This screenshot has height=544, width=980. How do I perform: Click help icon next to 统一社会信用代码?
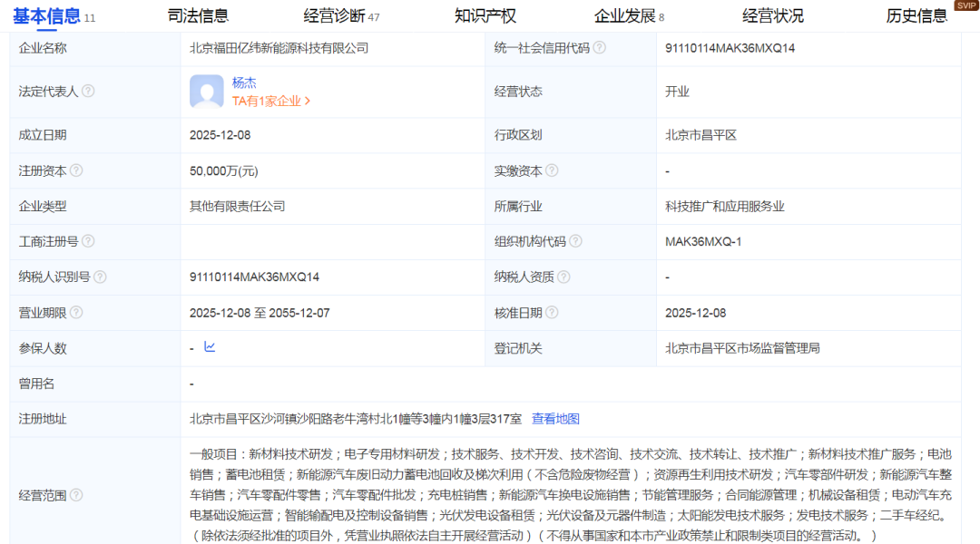(x=599, y=48)
